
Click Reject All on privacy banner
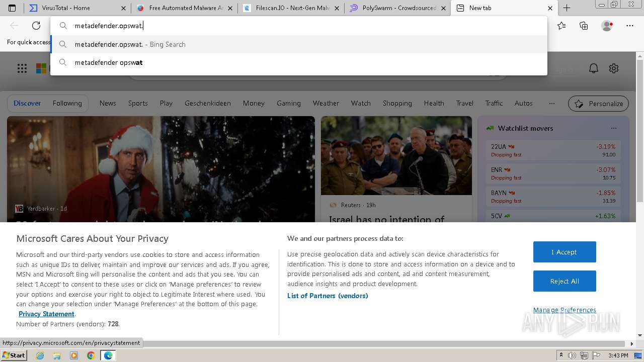coord(565,281)
